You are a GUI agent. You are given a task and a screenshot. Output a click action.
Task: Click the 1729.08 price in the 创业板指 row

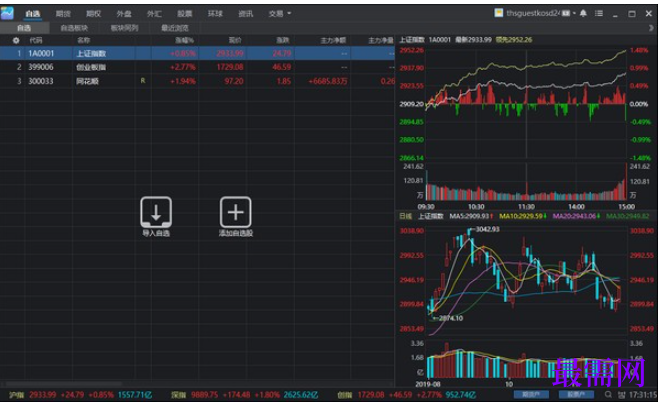point(230,67)
